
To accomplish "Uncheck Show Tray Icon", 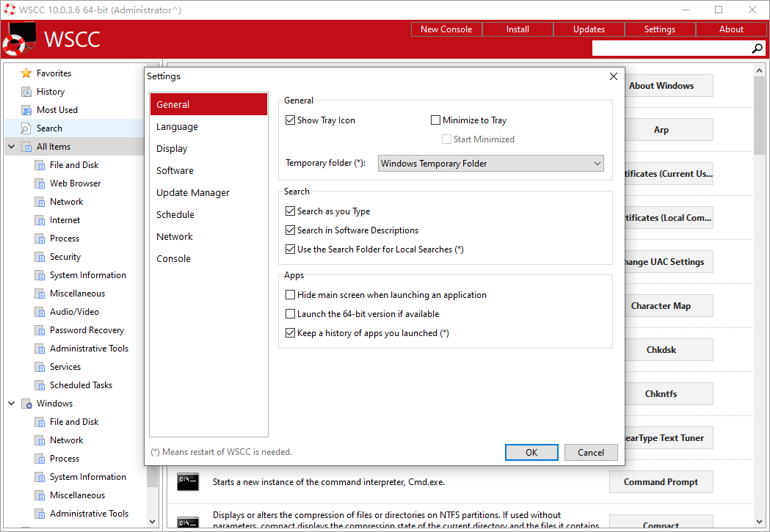I will coord(291,120).
